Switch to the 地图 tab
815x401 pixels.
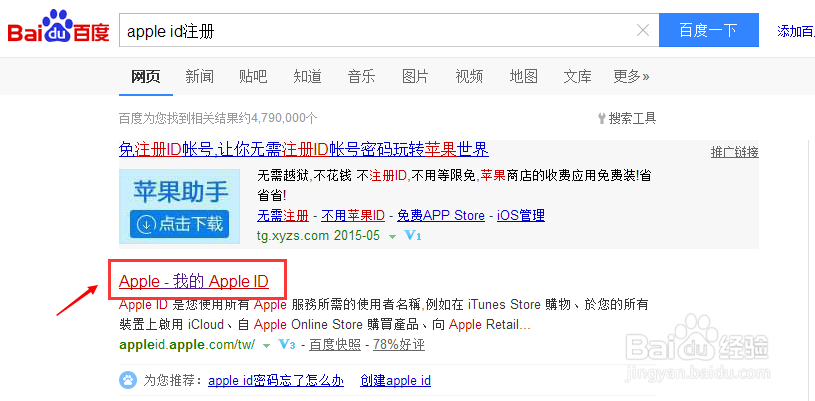pyautogui.click(x=523, y=77)
